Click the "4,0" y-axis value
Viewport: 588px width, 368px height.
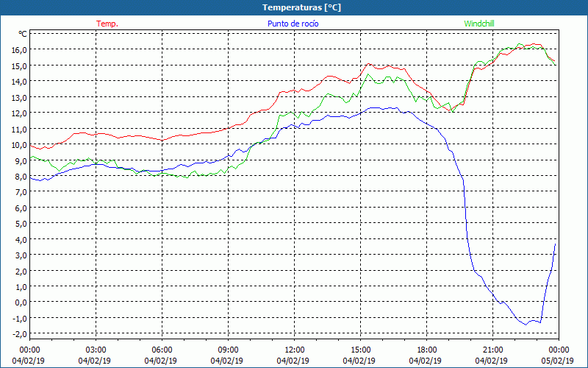(22, 240)
